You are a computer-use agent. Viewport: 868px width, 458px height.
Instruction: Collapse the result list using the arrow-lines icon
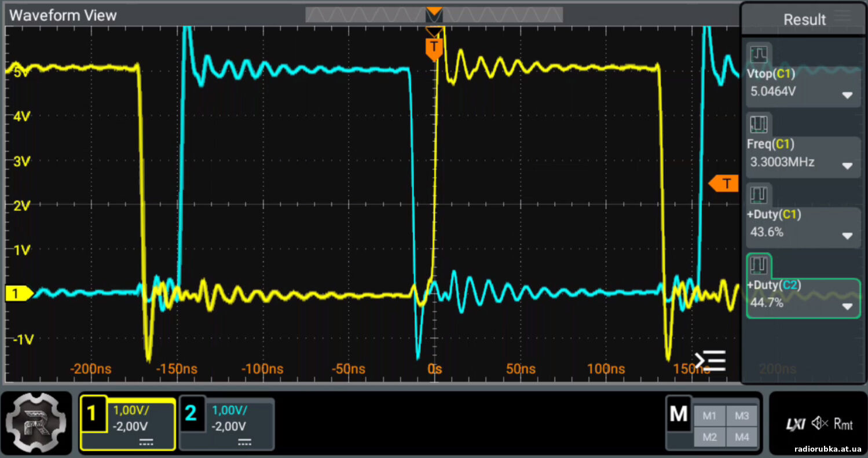click(x=710, y=361)
